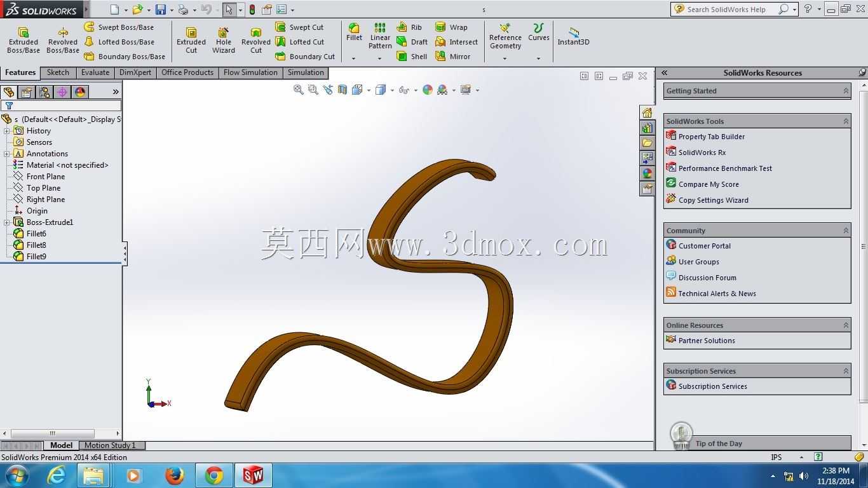
Task: Open the Evaluate tab
Action: [x=95, y=72]
